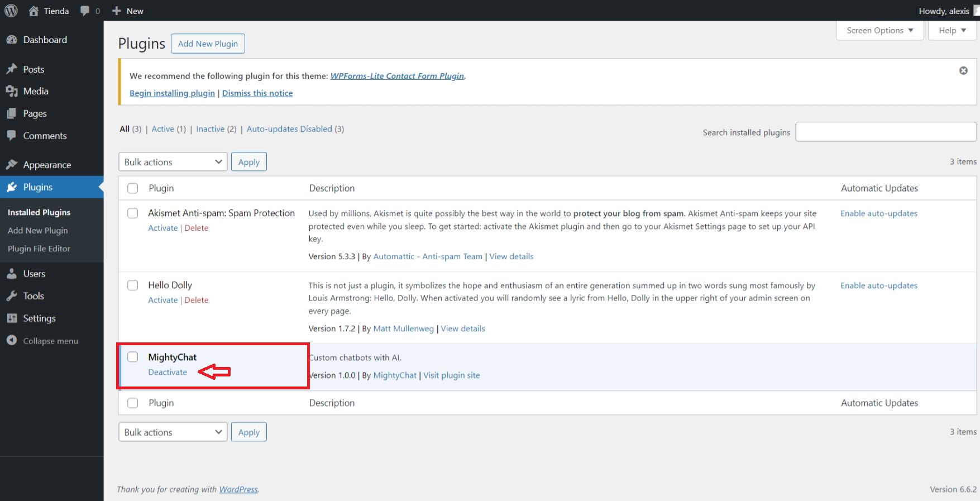
Task: Click the Plugins plug icon
Action: pos(12,187)
